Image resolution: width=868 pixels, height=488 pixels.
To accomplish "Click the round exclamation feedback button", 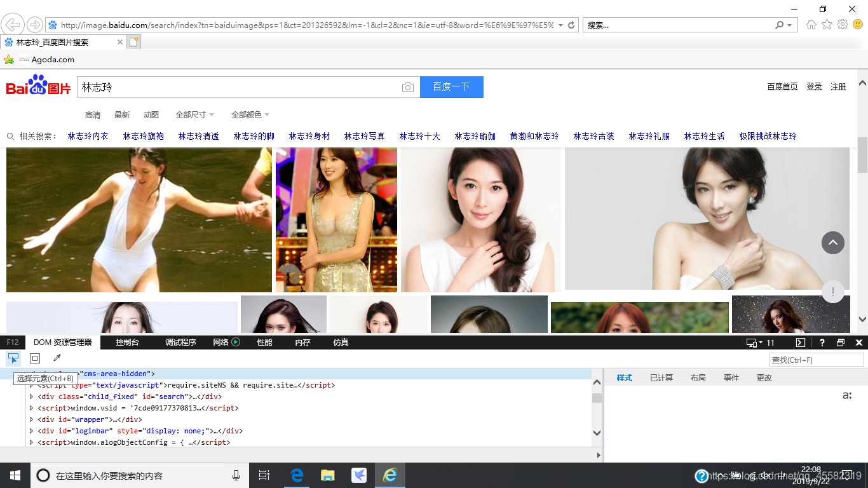I will click(x=833, y=292).
